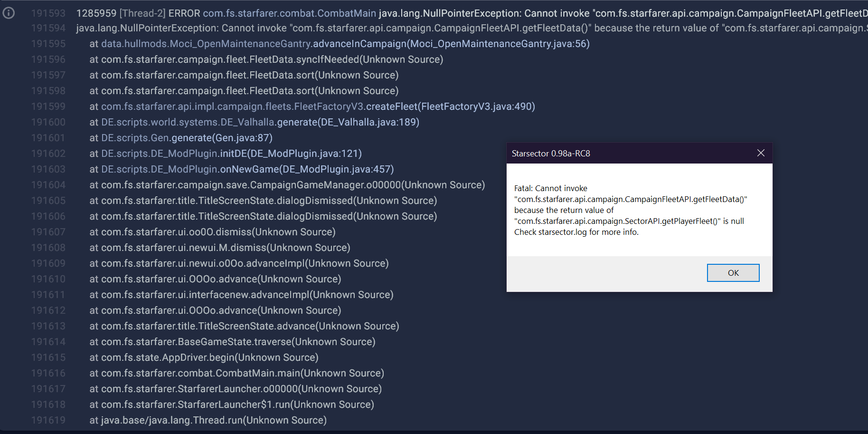868x434 pixels.
Task: Open the DE.scripts.Gen class link
Action: 135,138
